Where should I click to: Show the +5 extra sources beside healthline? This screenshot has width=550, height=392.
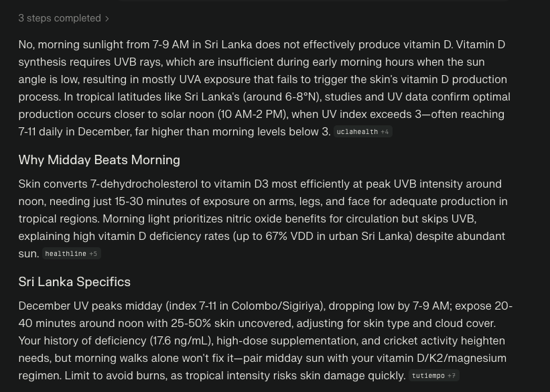(x=93, y=254)
